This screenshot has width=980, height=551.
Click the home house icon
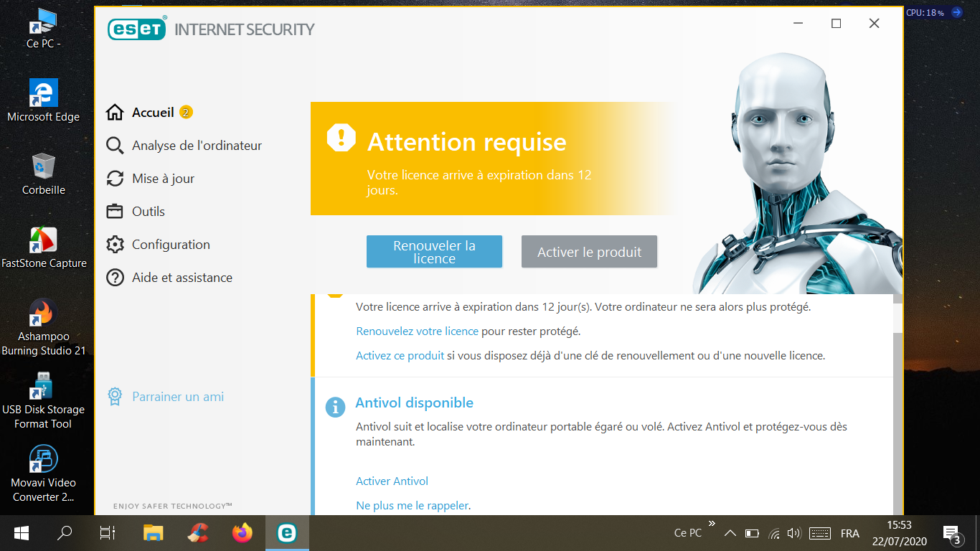click(x=115, y=113)
